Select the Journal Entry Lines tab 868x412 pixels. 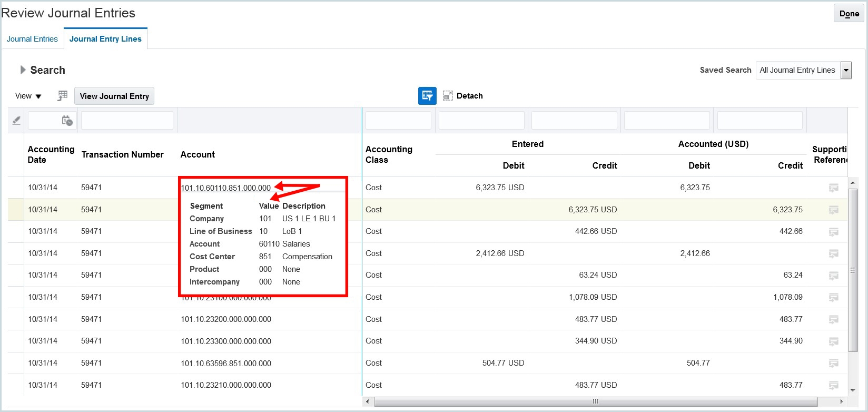pyautogui.click(x=105, y=39)
